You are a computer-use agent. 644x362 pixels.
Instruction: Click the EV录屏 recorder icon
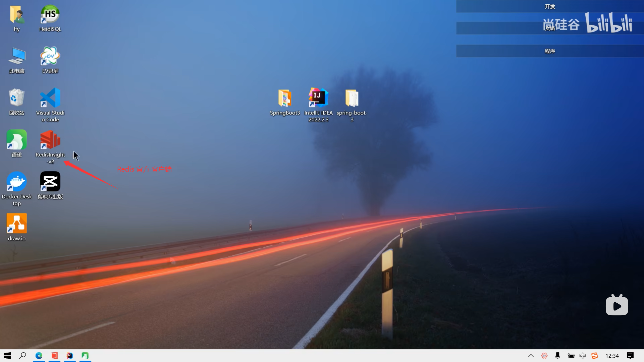[50, 56]
